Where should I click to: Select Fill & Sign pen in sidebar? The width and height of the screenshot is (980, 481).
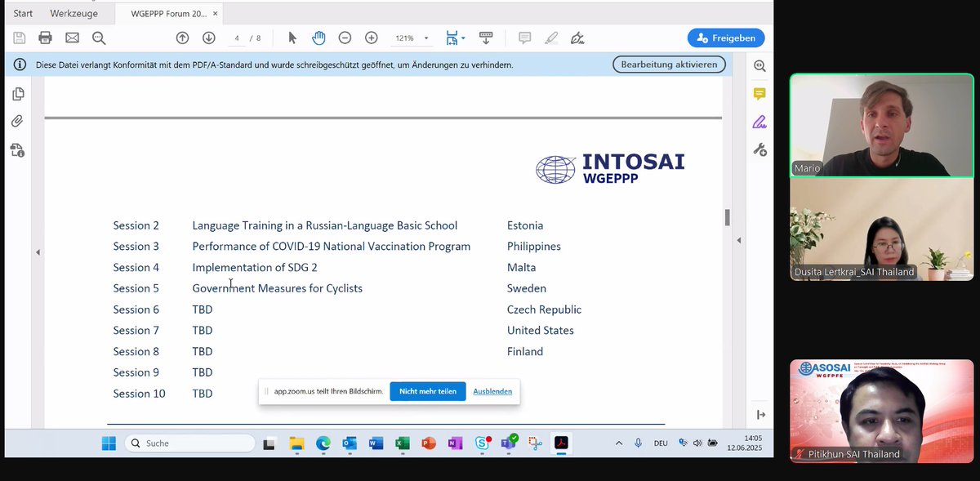[x=759, y=121]
